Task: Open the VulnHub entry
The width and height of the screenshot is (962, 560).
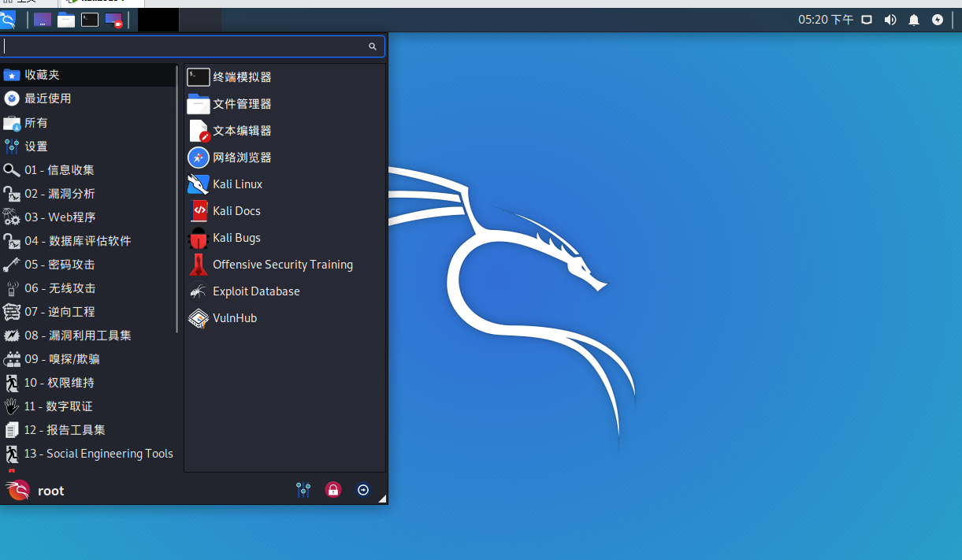Action: (x=284, y=318)
